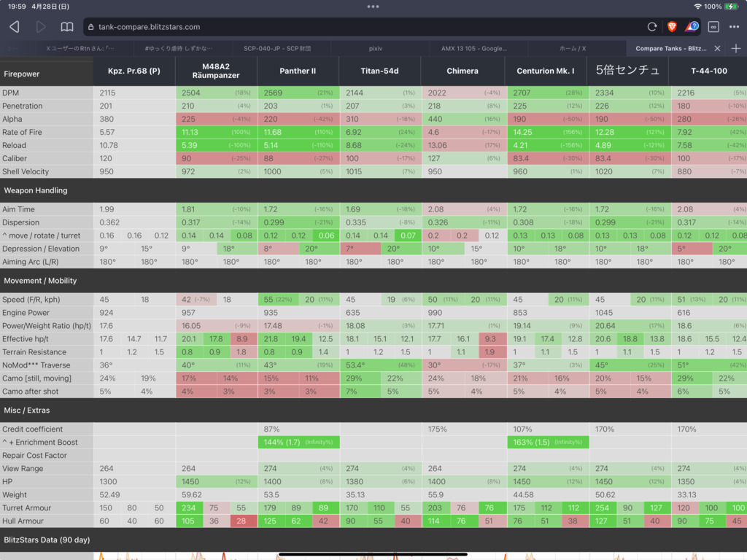The image size is (747, 560).
Task: Switch to the AMX 13 105 Google tab
Action: (x=474, y=48)
